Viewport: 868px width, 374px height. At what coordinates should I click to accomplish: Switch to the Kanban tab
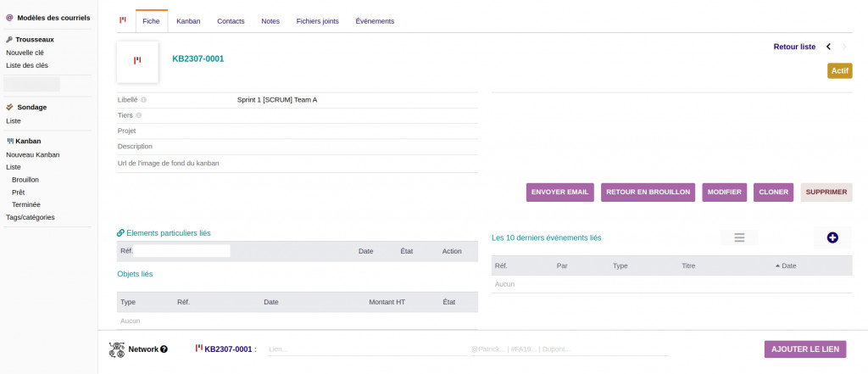click(188, 21)
